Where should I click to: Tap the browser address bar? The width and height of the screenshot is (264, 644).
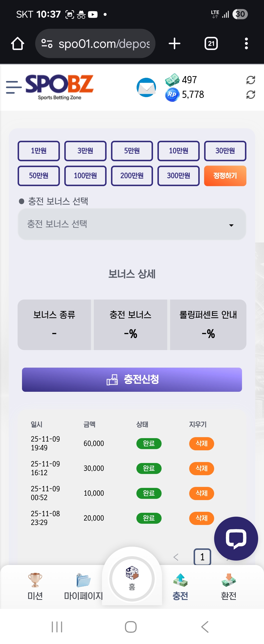coord(95,44)
